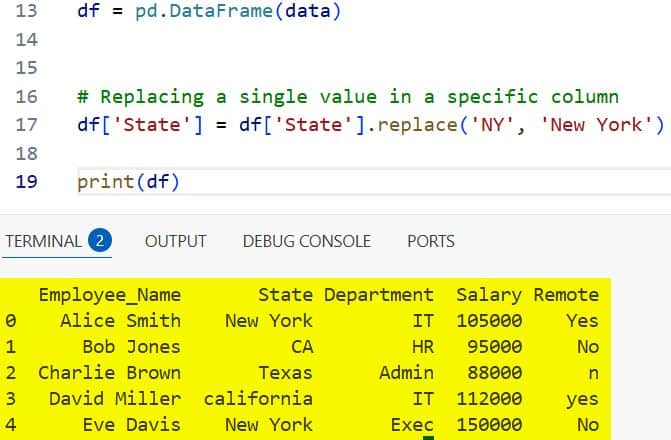Click 'CA' state value in Bob Jones row
Screen dimensions: 671x440
[302, 347]
